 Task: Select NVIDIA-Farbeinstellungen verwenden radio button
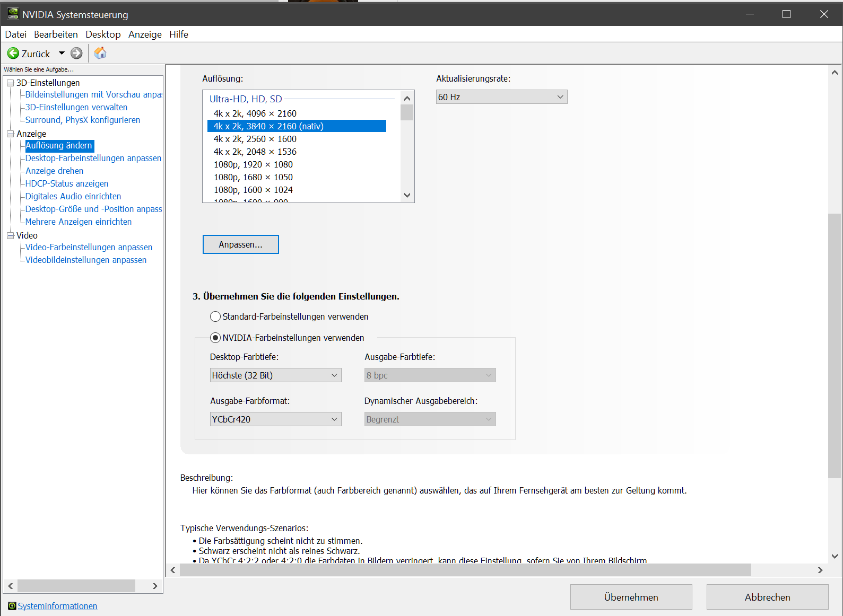[x=215, y=338]
